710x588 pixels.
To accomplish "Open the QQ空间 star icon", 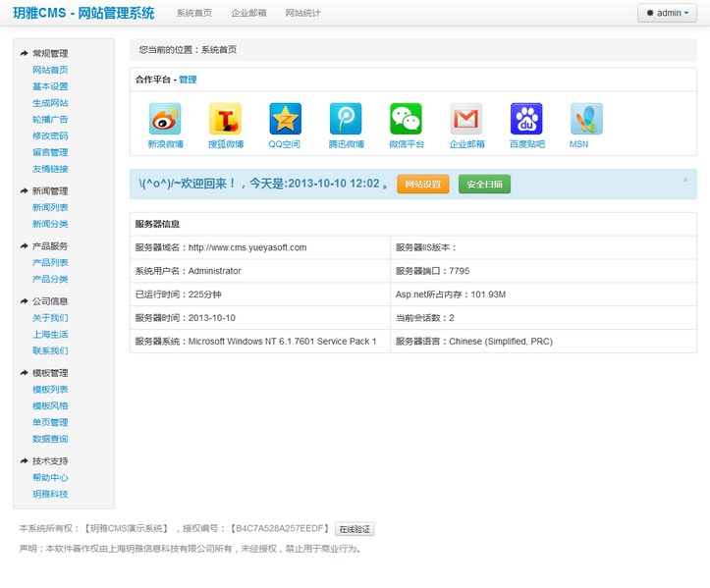I will click(285, 119).
